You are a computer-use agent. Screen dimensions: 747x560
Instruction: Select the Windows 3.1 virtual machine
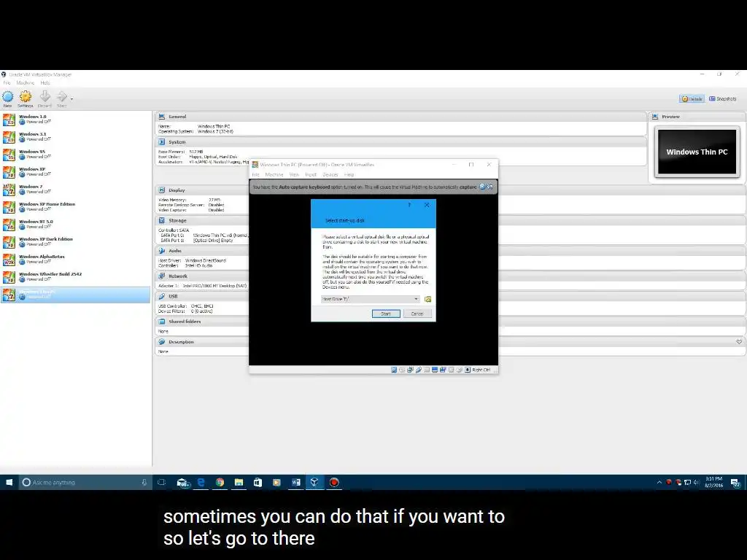click(x=76, y=136)
